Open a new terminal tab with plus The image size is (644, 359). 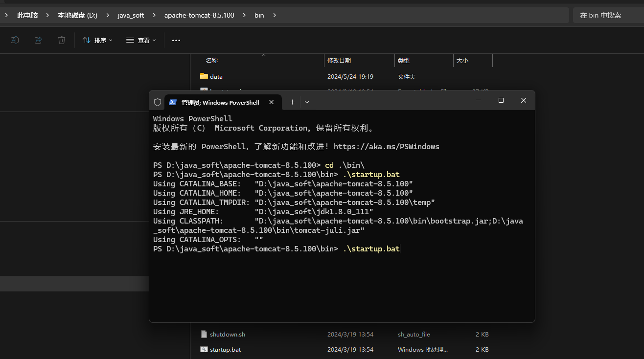coord(292,102)
